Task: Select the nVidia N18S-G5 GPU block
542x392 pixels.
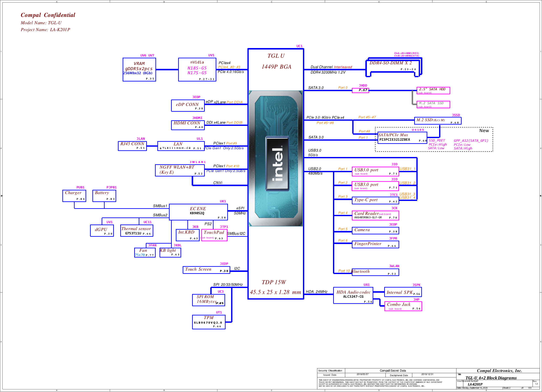Action: point(197,69)
